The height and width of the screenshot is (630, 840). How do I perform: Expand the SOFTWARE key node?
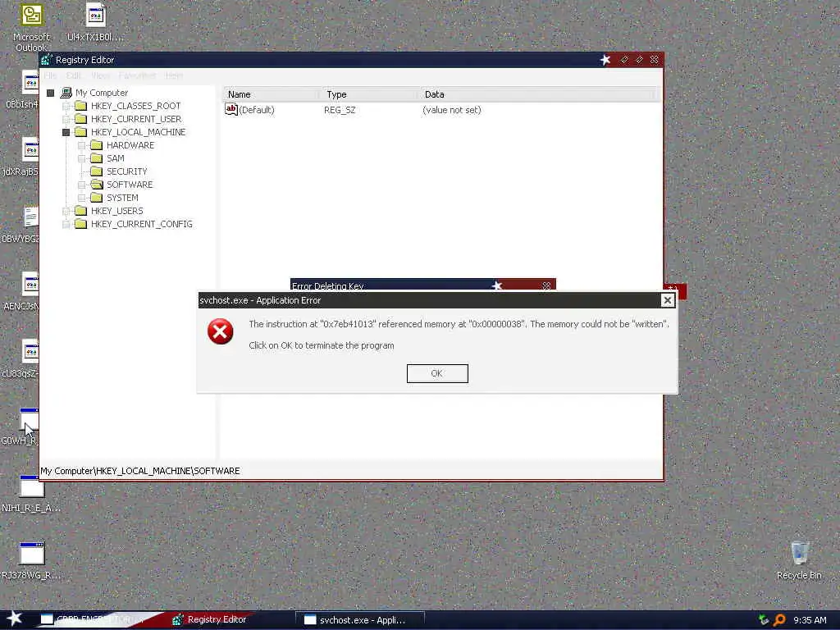tap(81, 185)
